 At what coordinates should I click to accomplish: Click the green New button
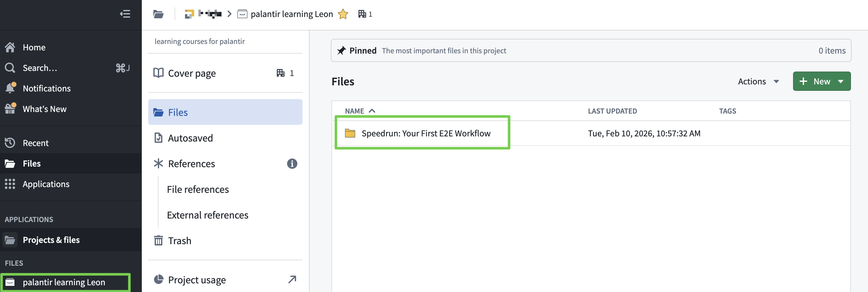[815, 82]
